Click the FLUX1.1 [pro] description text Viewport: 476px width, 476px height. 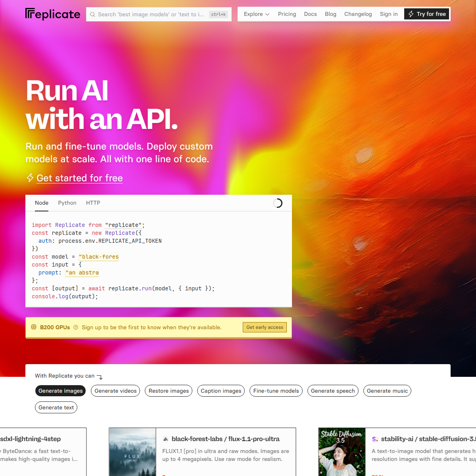pyautogui.click(x=226, y=455)
